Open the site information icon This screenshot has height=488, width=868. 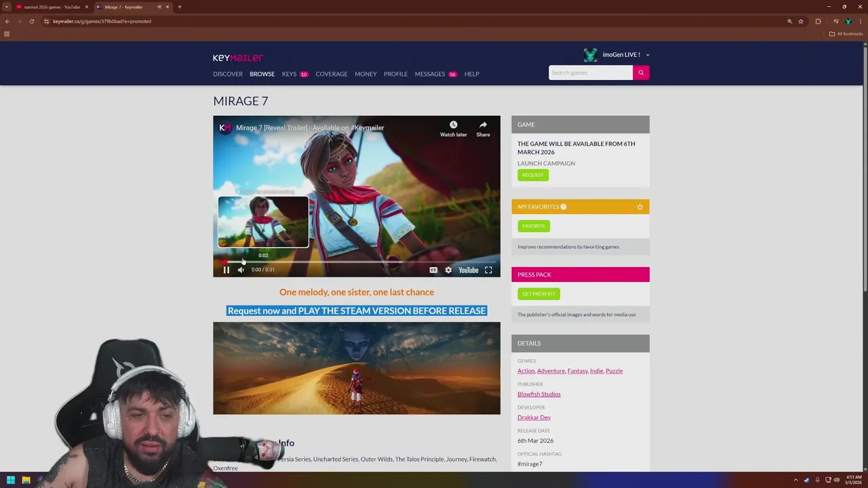click(x=46, y=21)
